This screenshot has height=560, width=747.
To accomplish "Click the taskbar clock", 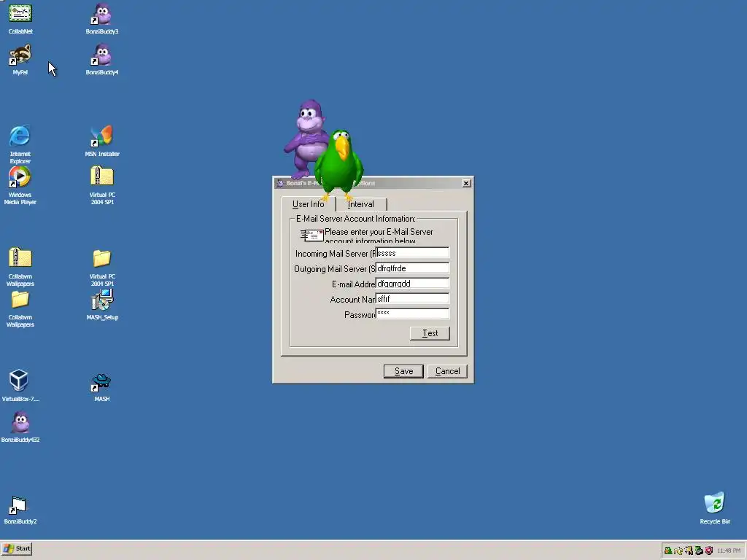I will (729, 551).
